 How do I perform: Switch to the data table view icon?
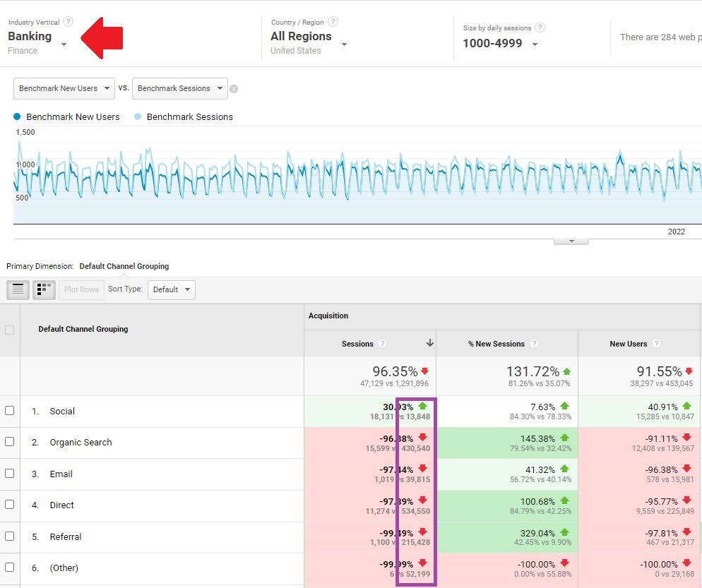pos(18,289)
